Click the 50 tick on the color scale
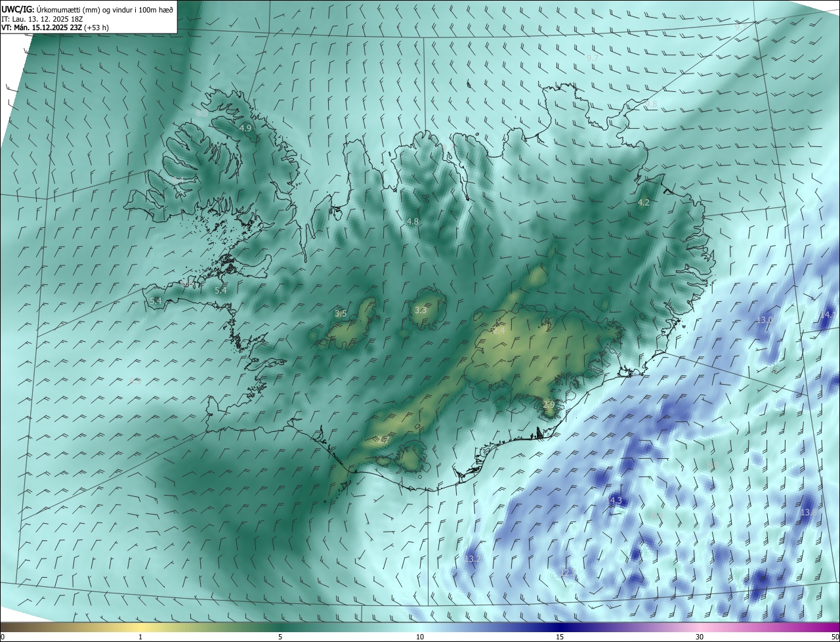The height and width of the screenshot is (642, 840). coord(835,637)
